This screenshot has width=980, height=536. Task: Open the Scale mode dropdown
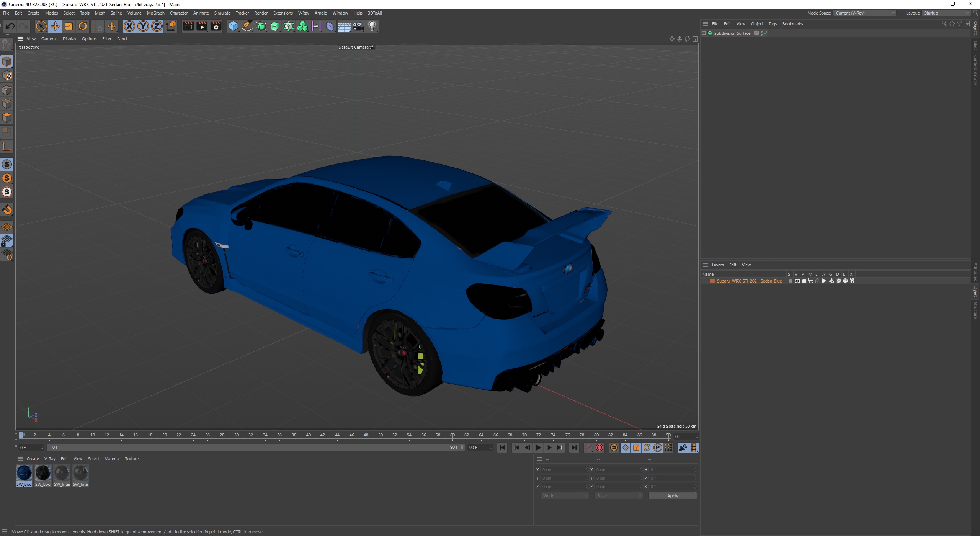point(618,496)
